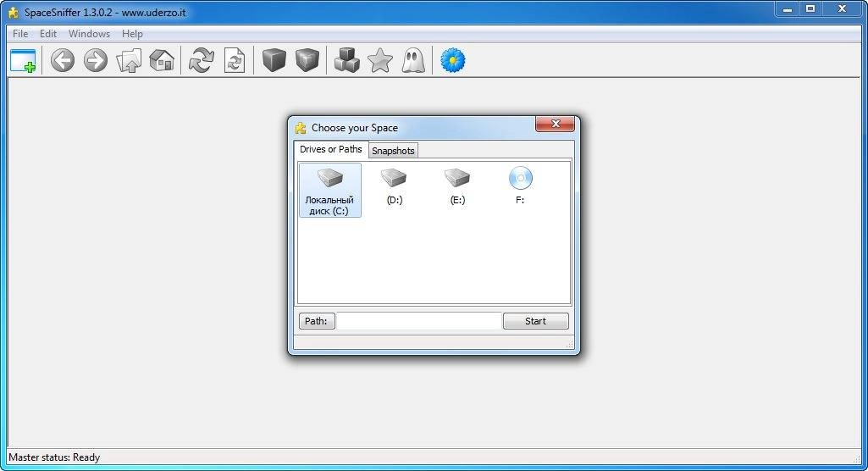Image resolution: width=868 pixels, height=471 pixels.
Task: Click the ghost icon in toolbar
Action: pyautogui.click(x=413, y=60)
